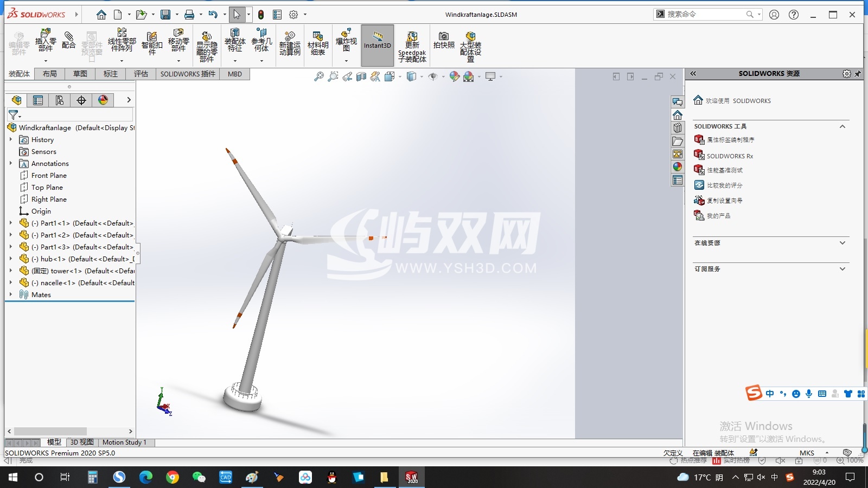Click the Section View icon in the view toolbar
868x488 pixels.
coord(361,77)
